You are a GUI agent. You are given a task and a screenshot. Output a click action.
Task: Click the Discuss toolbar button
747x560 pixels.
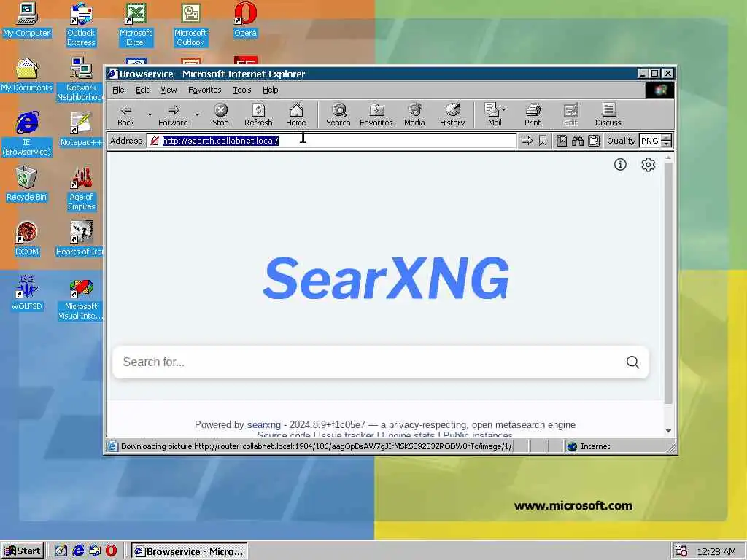(608, 114)
